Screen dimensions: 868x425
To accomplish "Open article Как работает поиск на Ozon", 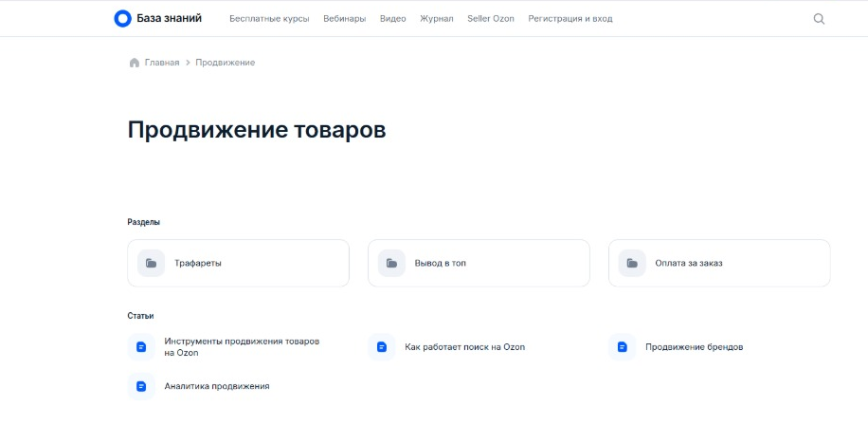I will (x=464, y=347).
